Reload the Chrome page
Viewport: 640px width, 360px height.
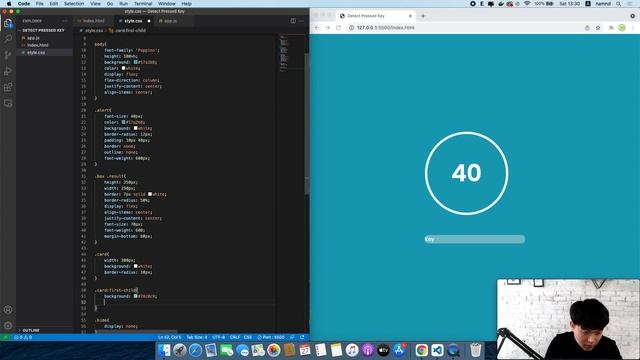click(x=338, y=28)
